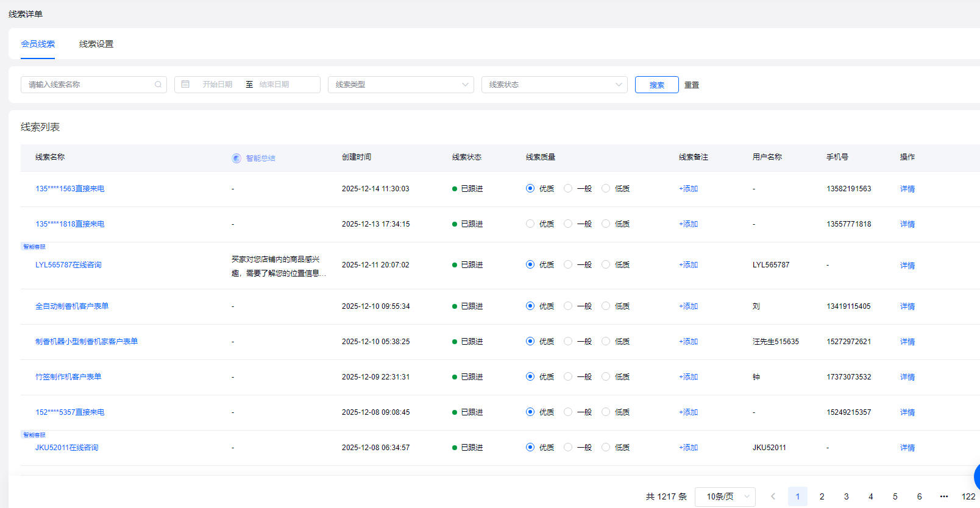Select 低质 quality for 全自动制香机客户表单

(606, 306)
